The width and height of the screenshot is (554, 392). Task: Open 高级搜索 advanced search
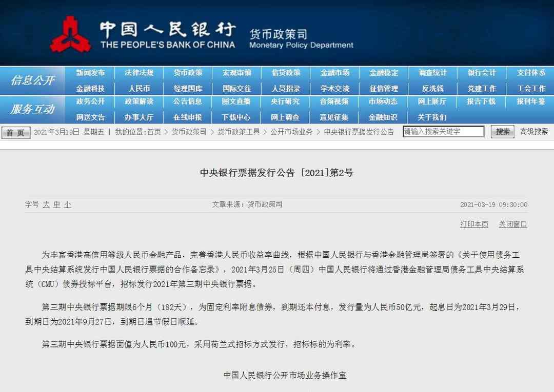coord(534,132)
